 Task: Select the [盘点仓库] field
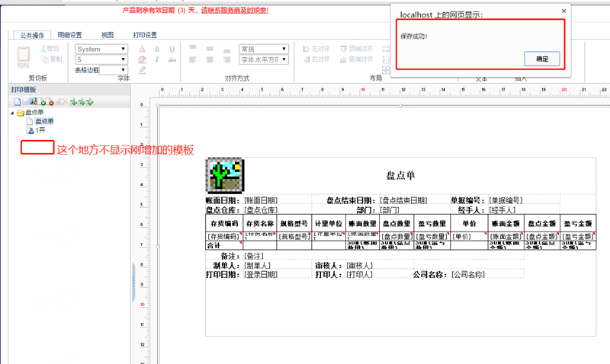coord(261,210)
